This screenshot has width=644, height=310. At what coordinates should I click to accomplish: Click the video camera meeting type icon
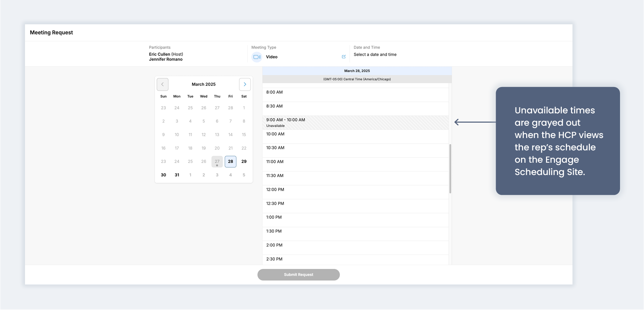tap(257, 57)
